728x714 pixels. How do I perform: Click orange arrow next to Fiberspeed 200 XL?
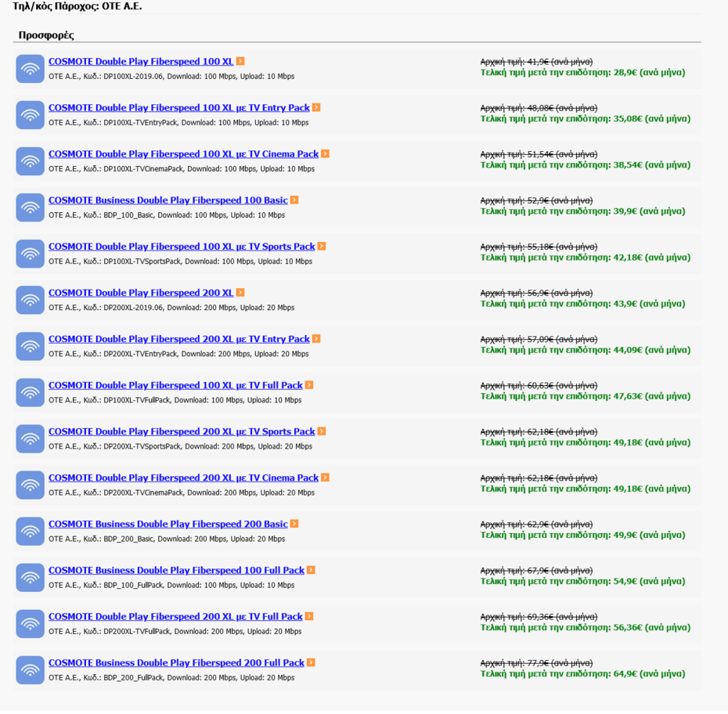point(240,293)
